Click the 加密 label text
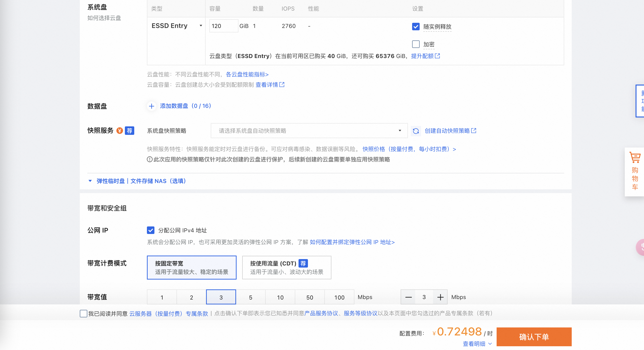Screen dimensions: 644x350 (x=429, y=44)
